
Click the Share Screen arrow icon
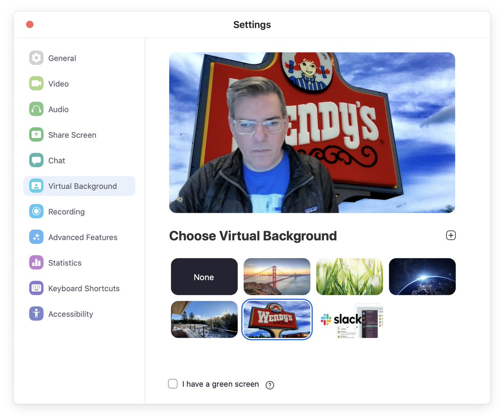tap(36, 135)
